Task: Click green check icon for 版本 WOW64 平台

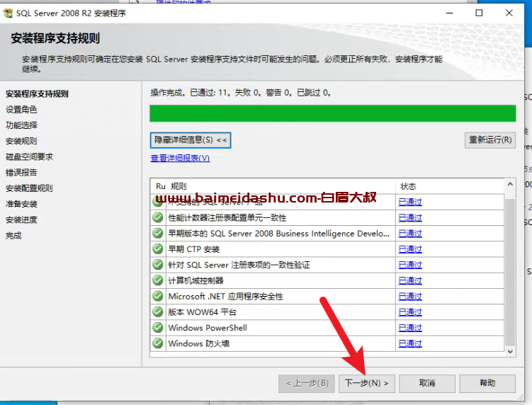Action: click(158, 312)
